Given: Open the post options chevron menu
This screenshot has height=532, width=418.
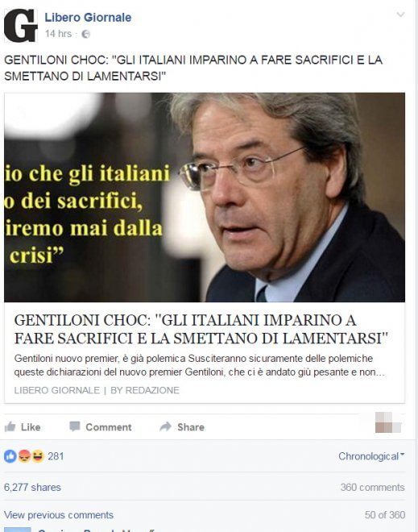Looking at the screenshot, I should tap(401, 15).
